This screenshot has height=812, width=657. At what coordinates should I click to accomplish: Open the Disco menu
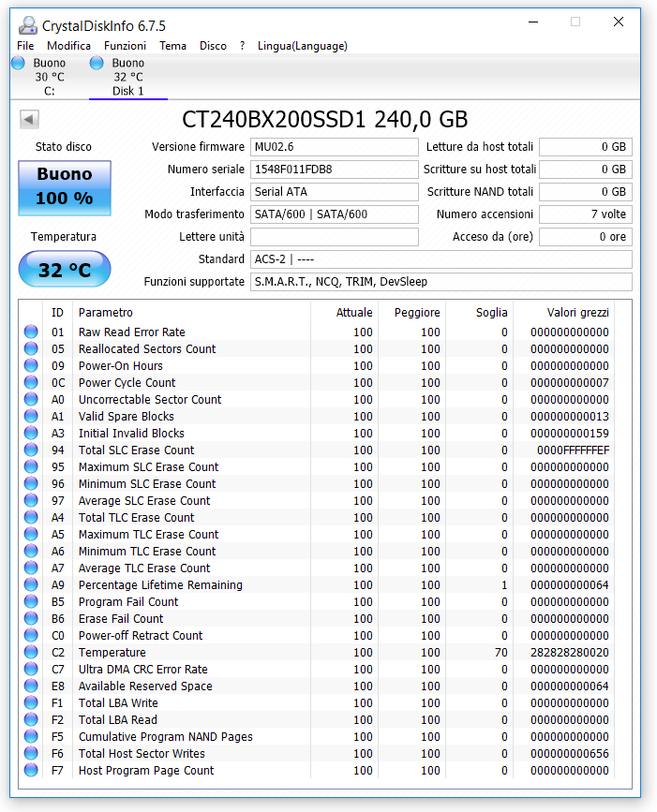213,46
